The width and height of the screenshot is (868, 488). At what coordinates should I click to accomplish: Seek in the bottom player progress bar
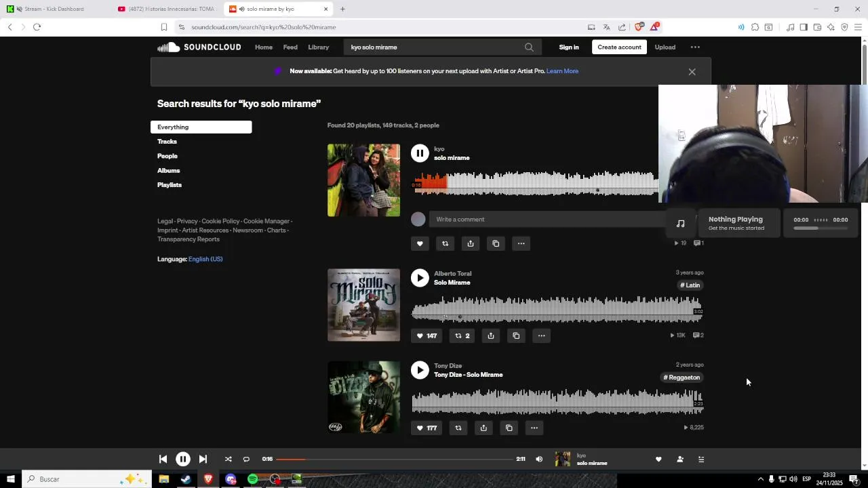395,459
